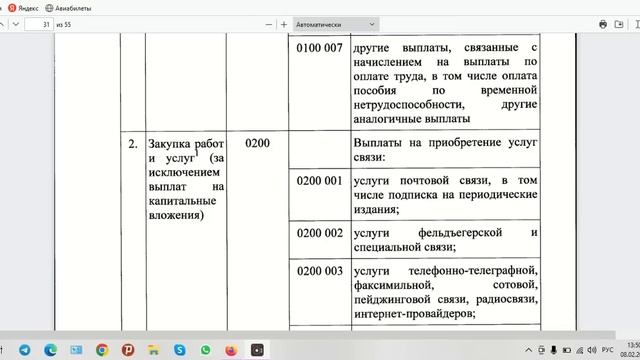
Task: Open Telegram from the taskbar
Action: (24, 350)
